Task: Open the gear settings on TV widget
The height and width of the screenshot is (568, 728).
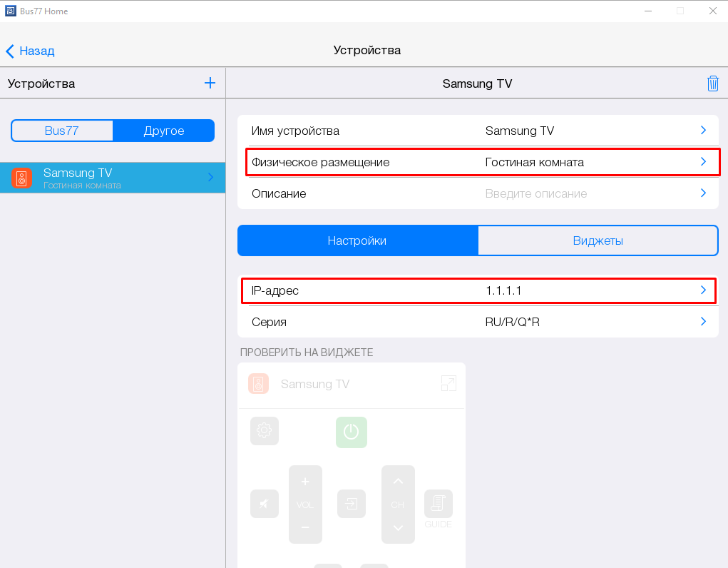Action: pos(265,431)
